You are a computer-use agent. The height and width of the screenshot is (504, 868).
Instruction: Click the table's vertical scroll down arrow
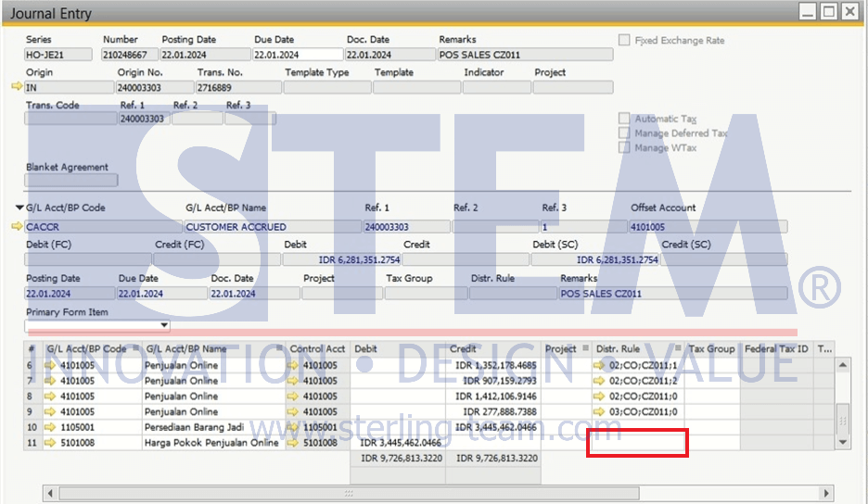click(x=843, y=442)
